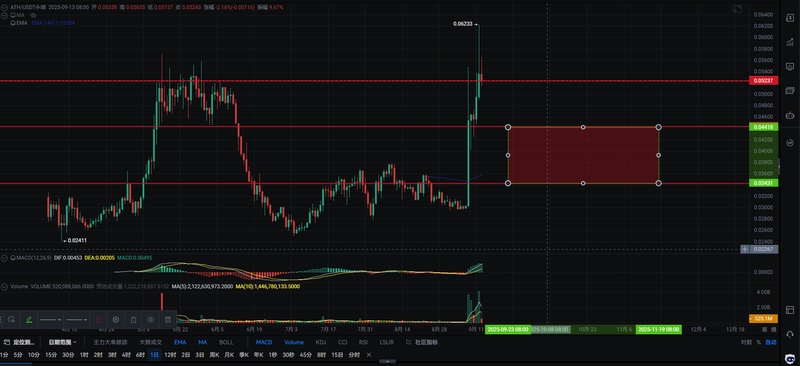Select the 周K timeframe tab
The width and height of the screenshot is (800, 366).
(214, 355)
